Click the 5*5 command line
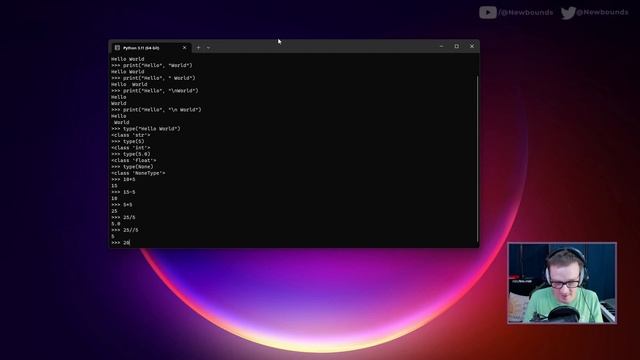Viewport: 640px width, 360px height. click(x=122, y=205)
